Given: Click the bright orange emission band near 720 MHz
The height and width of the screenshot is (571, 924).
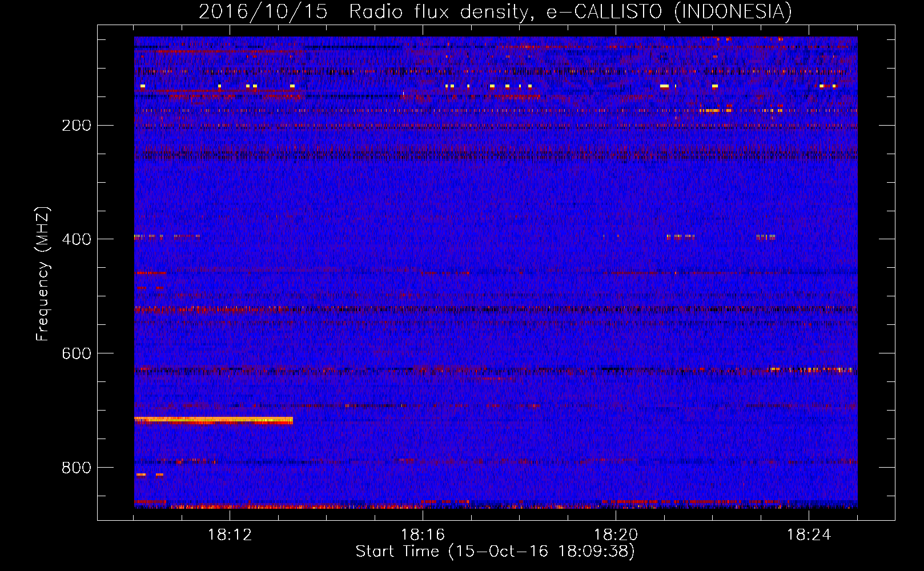Looking at the screenshot, I should click(214, 420).
